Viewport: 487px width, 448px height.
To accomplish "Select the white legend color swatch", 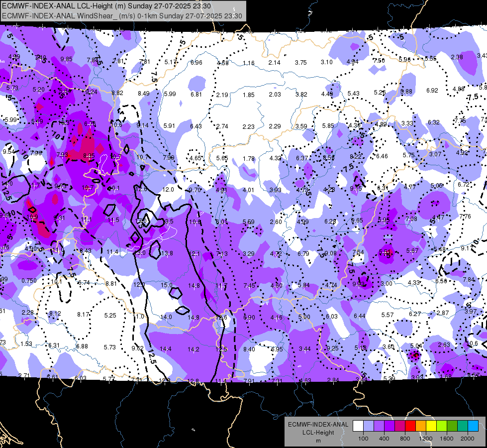I will [x=358, y=426].
